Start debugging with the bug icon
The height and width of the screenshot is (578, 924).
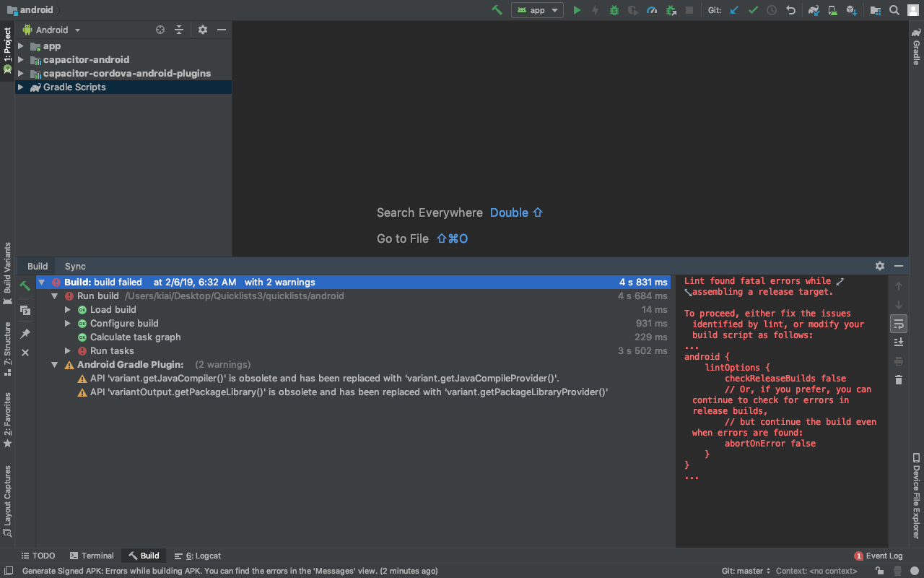[x=614, y=10]
